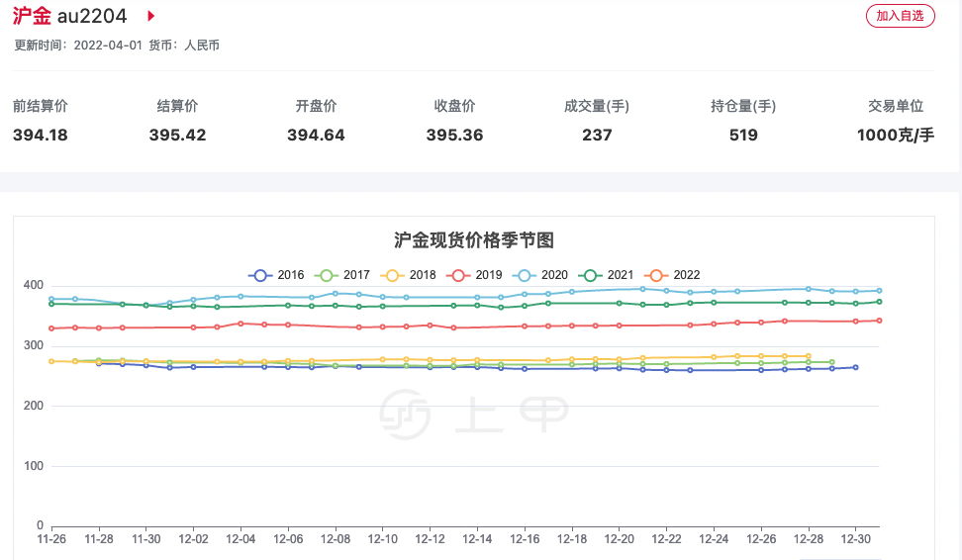The image size is (962, 560).
Task: Click the 11-26 x-axis date label
Action: [51, 539]
